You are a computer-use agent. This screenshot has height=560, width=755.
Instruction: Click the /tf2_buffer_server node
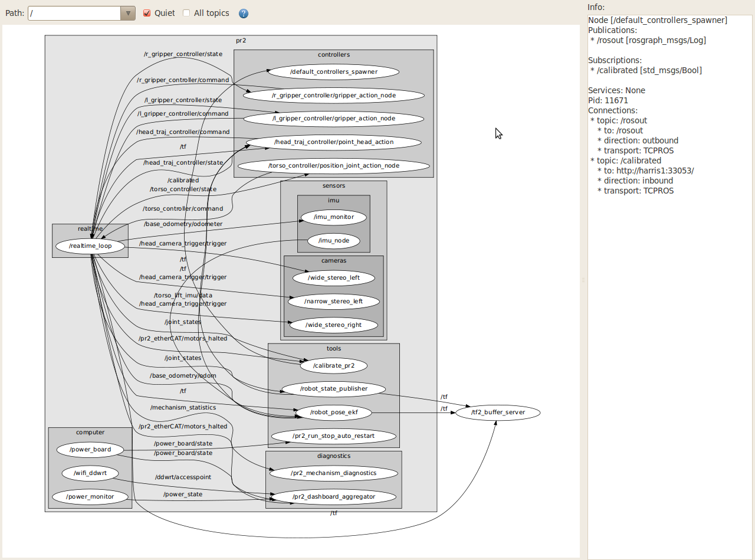pyautogui.click(x=498, y=412)
